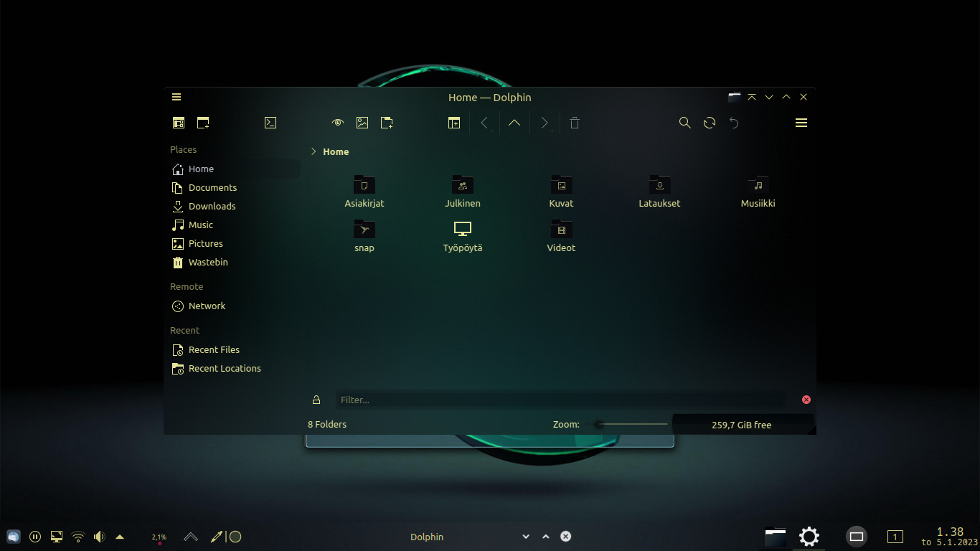
Task: Go up one directory level
Action: [514, 123]
